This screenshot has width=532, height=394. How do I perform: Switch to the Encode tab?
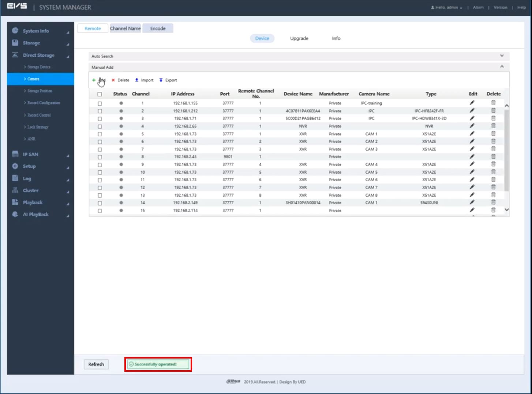click(158, 29)
